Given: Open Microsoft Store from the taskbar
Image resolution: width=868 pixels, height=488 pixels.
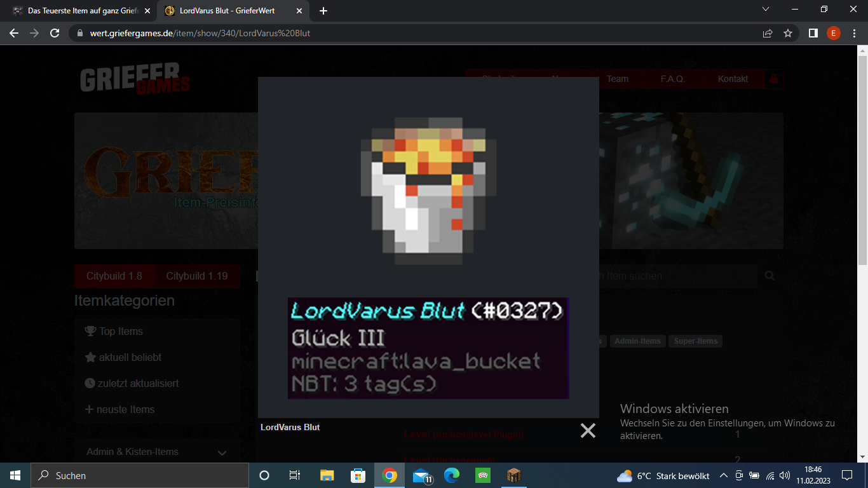Looking at the screenshot, I should (358, 475).
